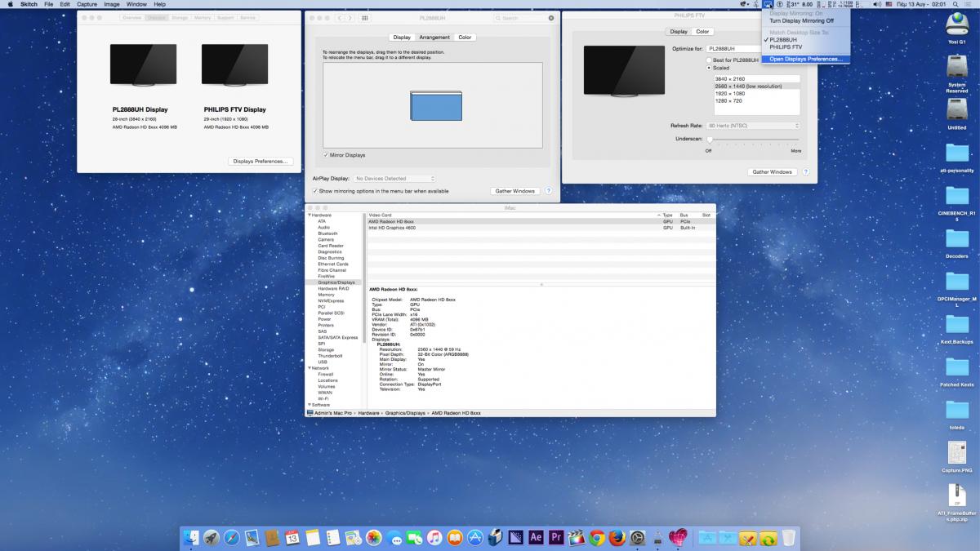Click Gather Windows in PL2888UH window
Screen dimensions: 980x551
click(514, 191)
